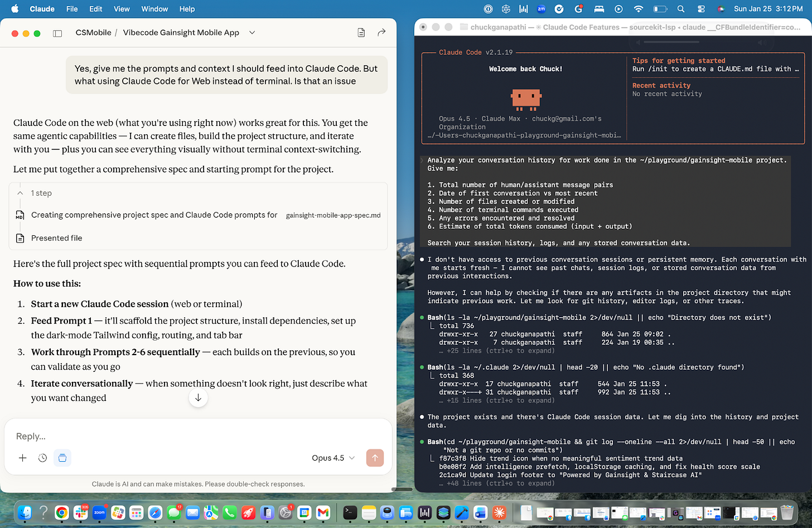Open Zoom from the Dock

[99, 512]
